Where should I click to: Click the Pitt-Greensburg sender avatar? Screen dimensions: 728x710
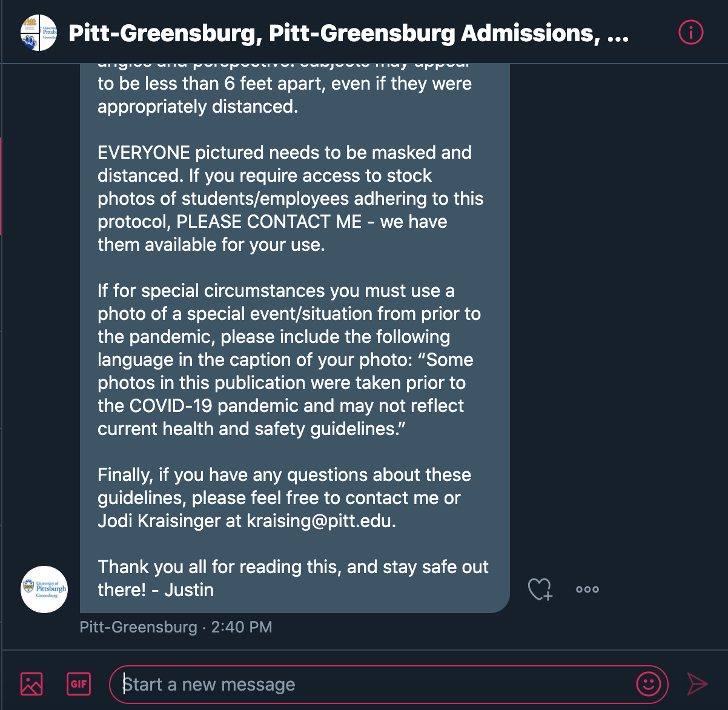(x=44, y=589)
